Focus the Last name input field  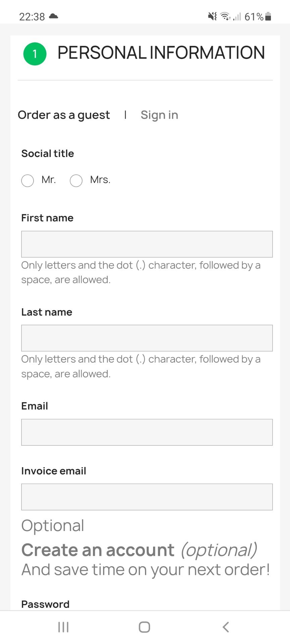(147, 338)
